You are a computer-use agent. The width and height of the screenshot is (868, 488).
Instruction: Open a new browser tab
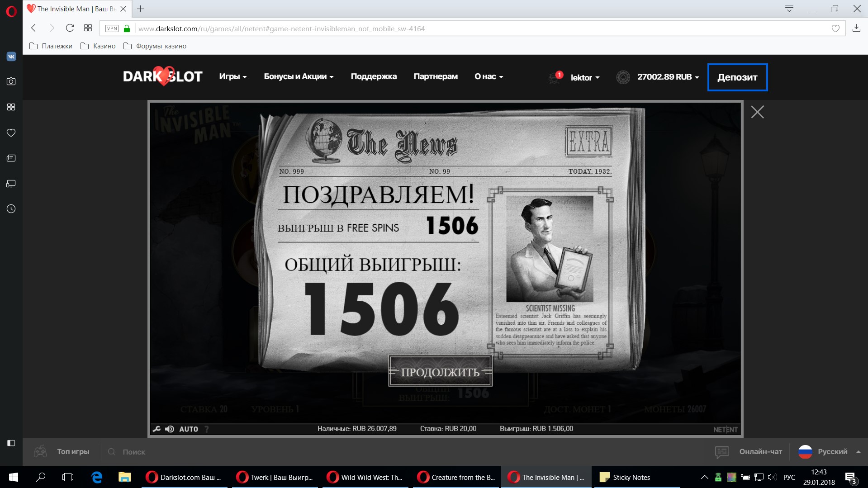(x=141, y=9)
